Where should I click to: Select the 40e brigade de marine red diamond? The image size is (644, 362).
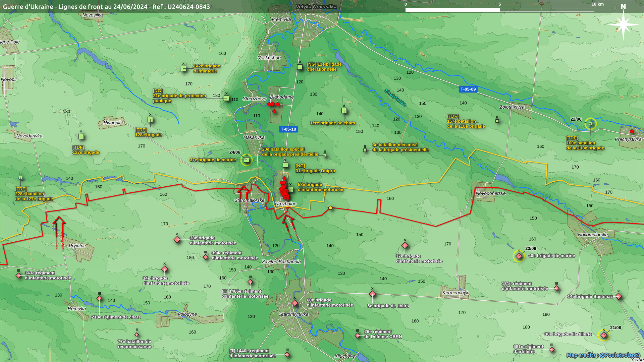tap(519, 256)
